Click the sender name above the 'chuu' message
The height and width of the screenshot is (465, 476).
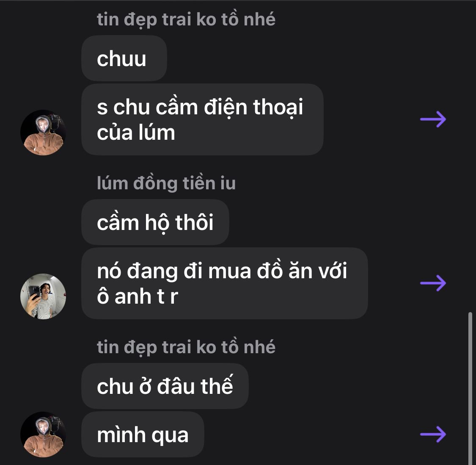186,19
